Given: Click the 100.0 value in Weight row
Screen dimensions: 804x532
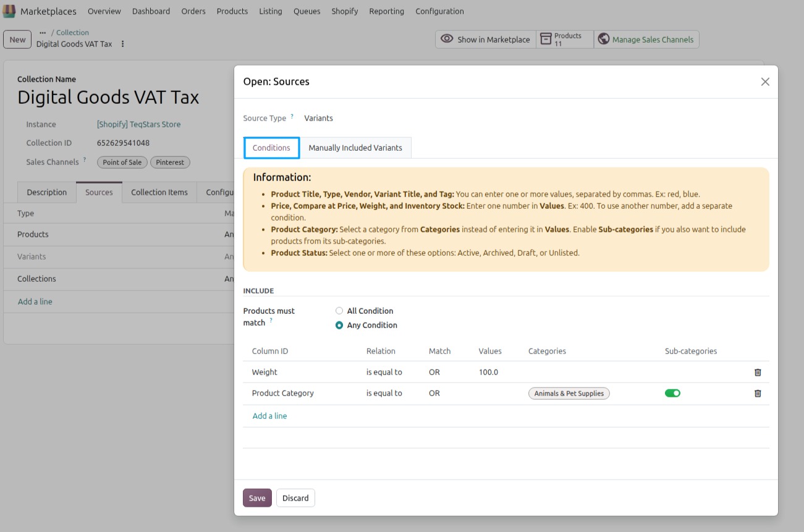Looking at the screenshot, I should coord(488,373).
